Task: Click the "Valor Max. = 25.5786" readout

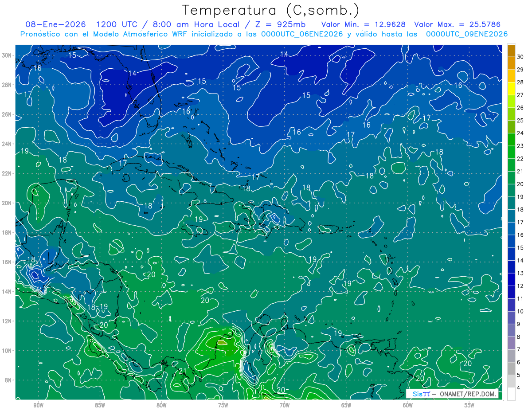Action: (x=457, y=24)
